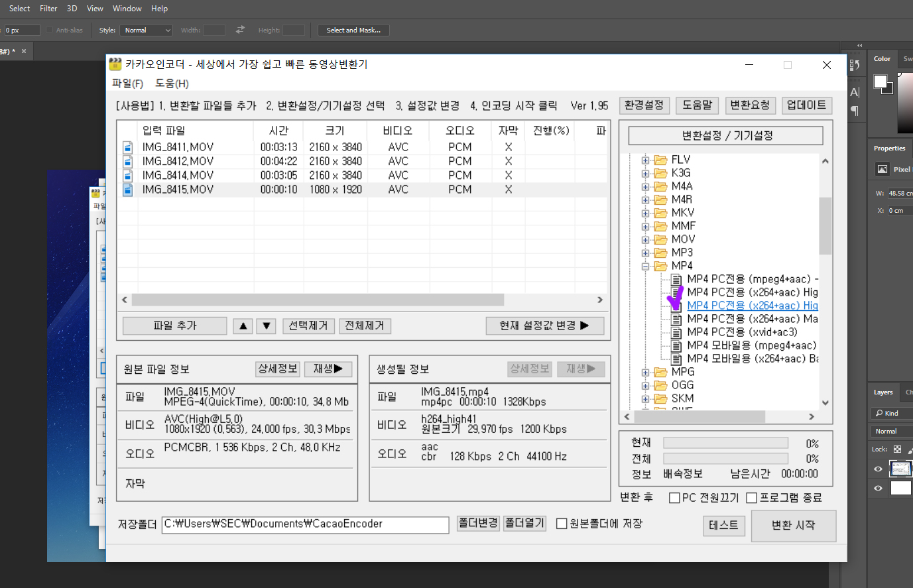Click the 저장폴더 path input field

click(x=305, y=524)
